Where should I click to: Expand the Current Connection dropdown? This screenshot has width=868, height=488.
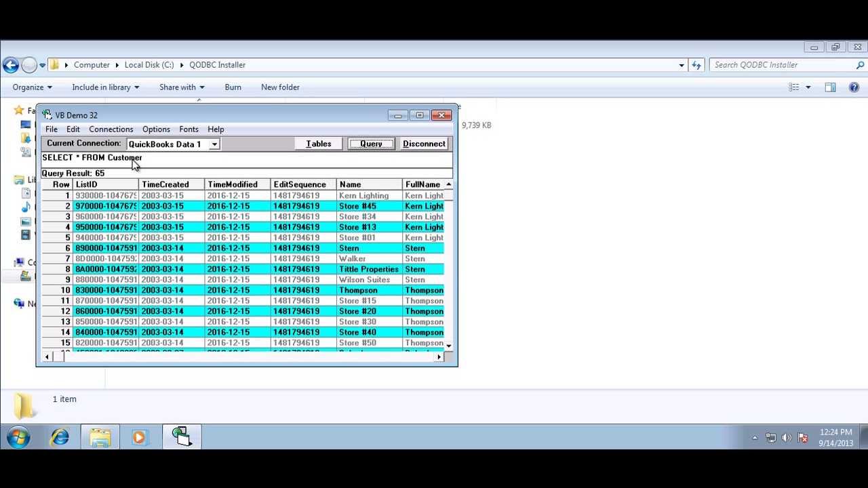pyautogui.click(x=214, y=144)
